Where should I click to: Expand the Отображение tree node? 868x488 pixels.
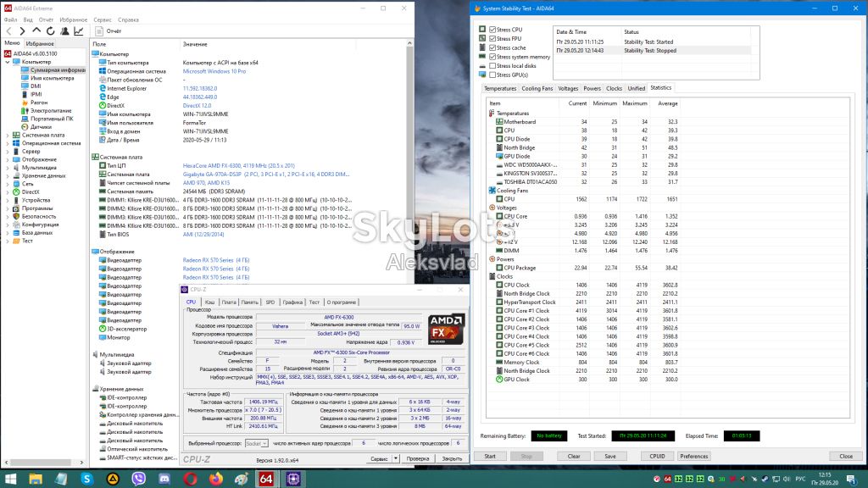coord(8,159)
